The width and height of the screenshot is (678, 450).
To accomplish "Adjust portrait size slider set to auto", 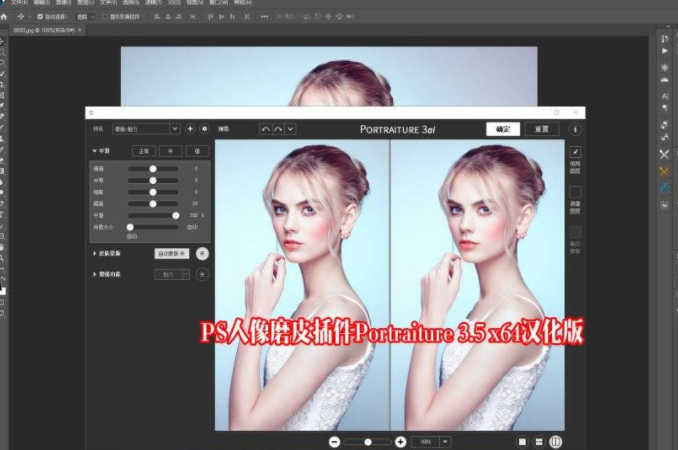I will point(153,227).
